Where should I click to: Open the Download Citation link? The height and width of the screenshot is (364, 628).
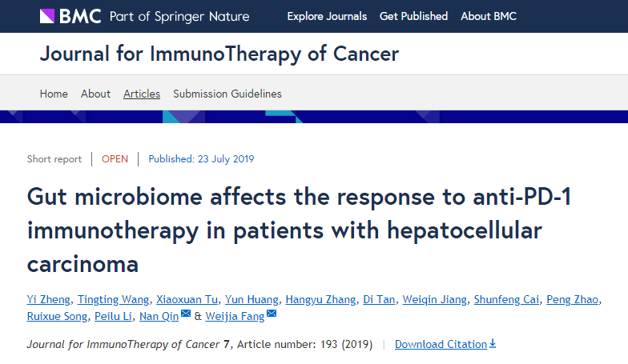tap(441, 344)
